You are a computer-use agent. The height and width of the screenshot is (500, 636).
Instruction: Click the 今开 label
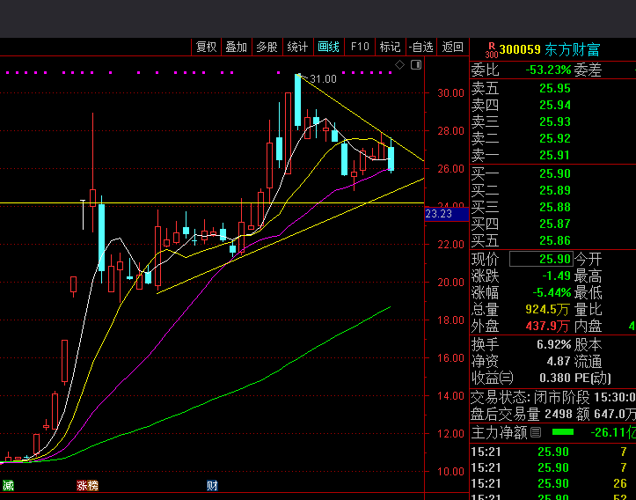pos(588,259)
